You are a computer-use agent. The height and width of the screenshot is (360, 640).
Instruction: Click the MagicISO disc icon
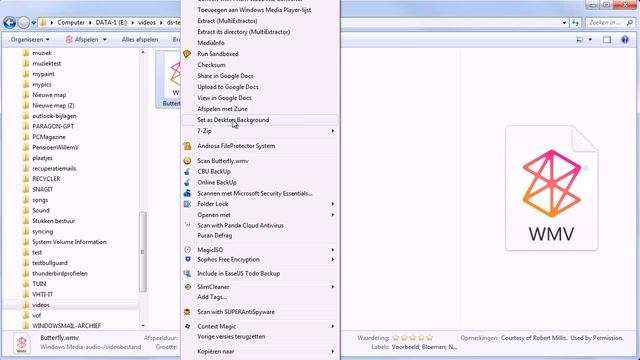tap(187, 250)
